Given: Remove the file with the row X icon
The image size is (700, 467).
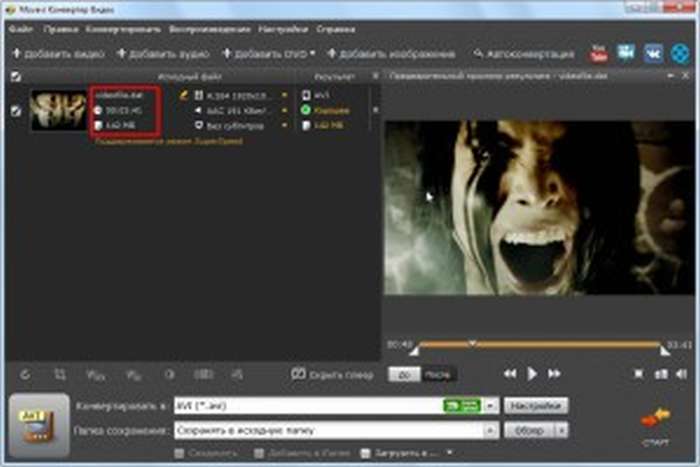Looking at the screenshot, I should click(x=376, y=110).
